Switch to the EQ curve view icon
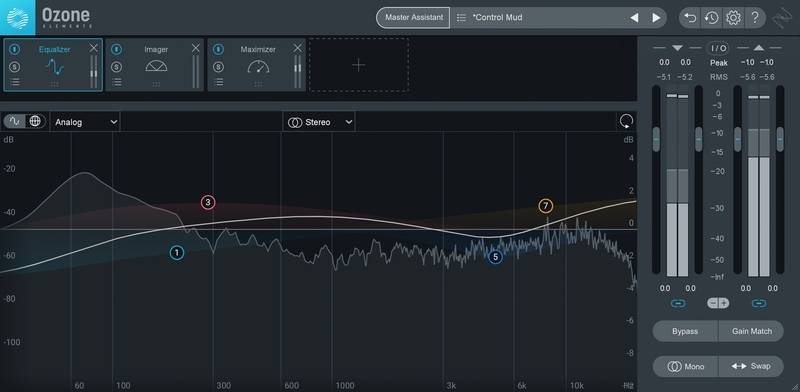 tap(15, 121)
